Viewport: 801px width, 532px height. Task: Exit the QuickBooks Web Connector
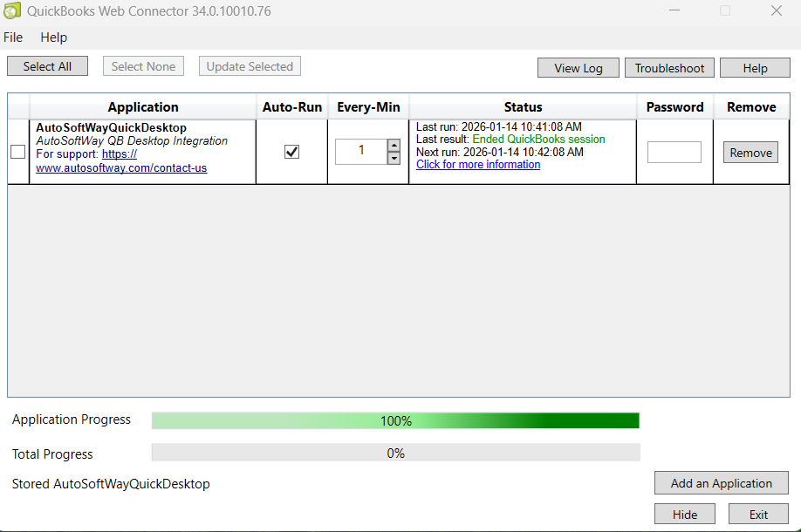(x=758, y=515)
